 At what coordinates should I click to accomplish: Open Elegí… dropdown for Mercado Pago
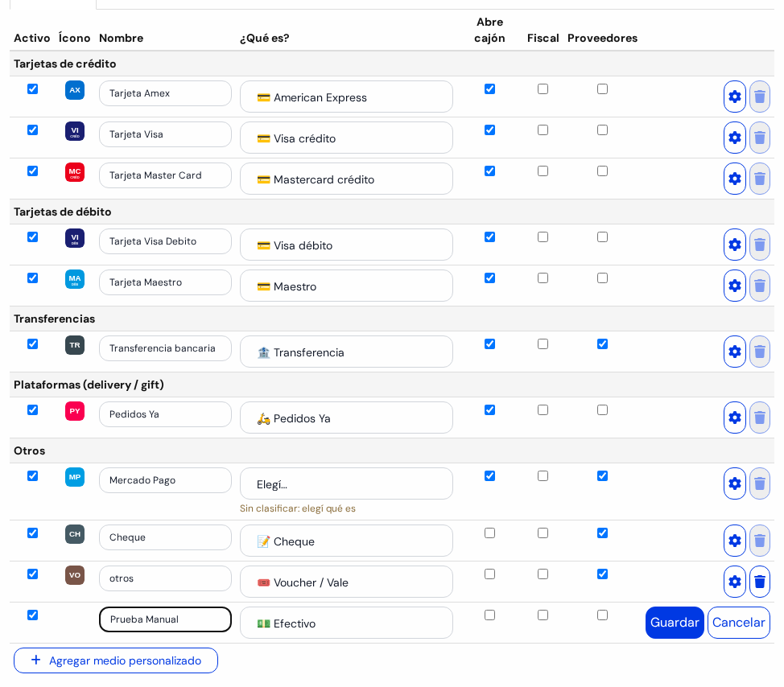coord(346,483)
